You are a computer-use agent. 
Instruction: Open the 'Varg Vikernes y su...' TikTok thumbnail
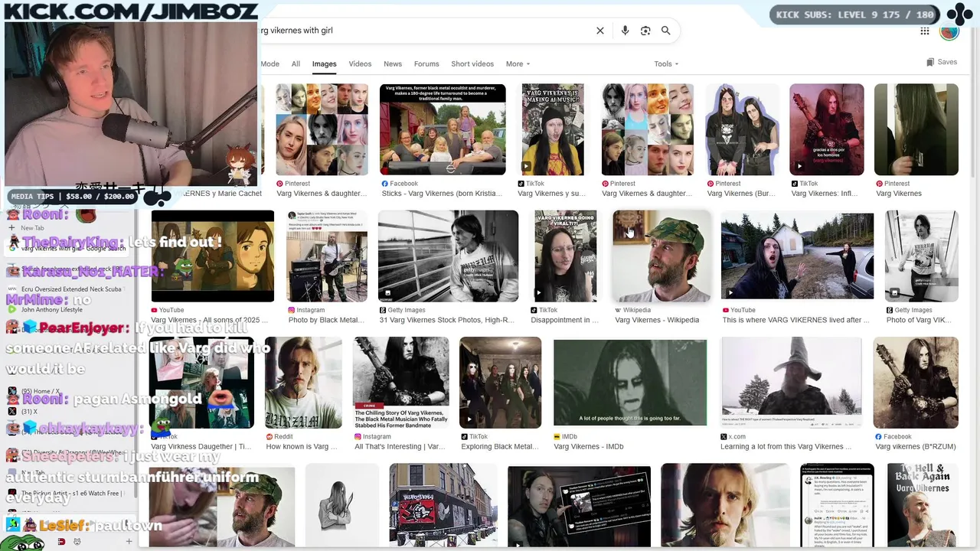click(553, 129)
